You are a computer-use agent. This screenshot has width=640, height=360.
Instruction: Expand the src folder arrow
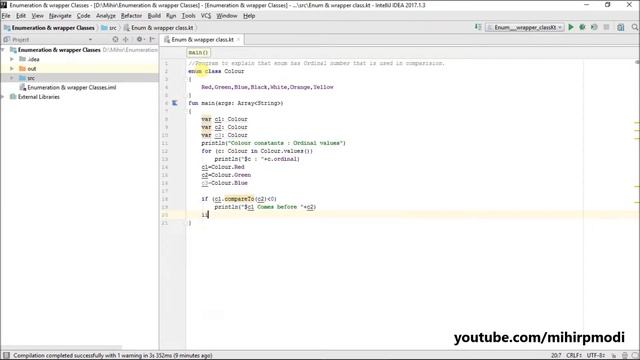pos(12,78)
